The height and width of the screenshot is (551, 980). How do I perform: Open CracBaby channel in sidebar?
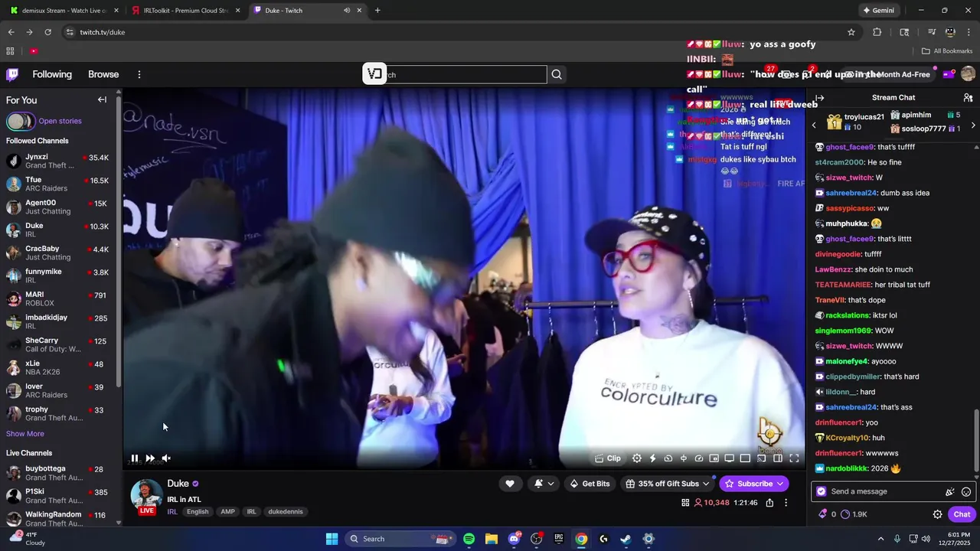coord(60,253)
